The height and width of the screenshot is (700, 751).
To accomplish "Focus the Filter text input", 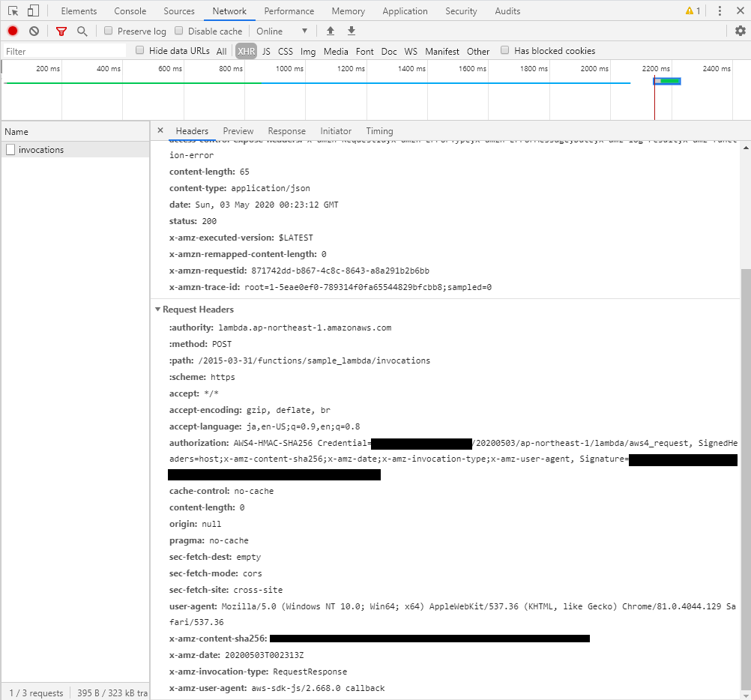I will pos(64,51).
